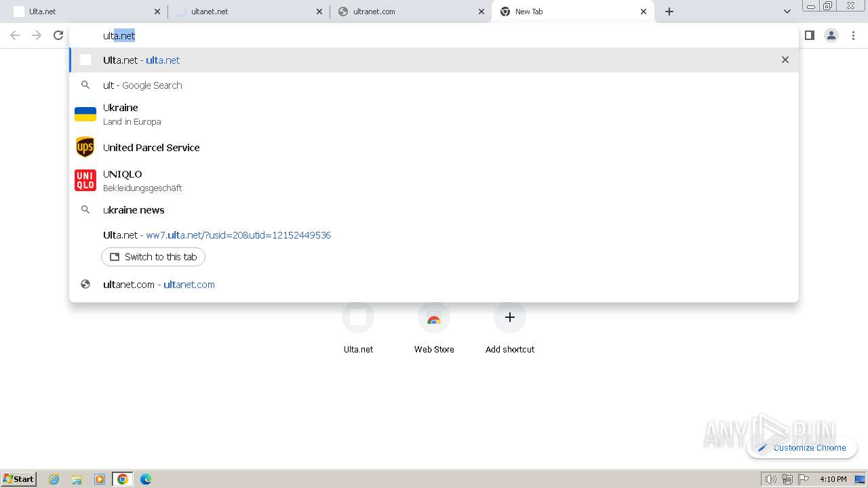
Task: Switch to the ultranet.com tab
Action: coord(411,12)
